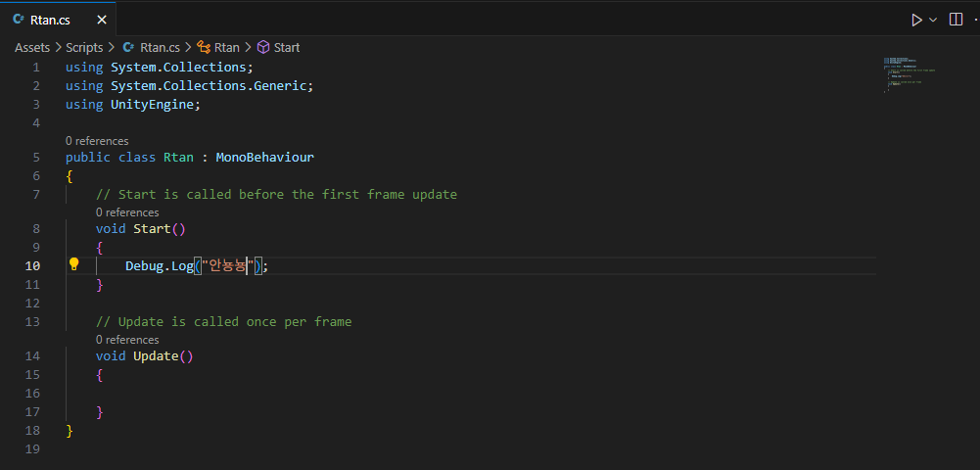This screenshot has width=980, height=470.
Task: Click the code minimap preview
Action: coord(910,75)
